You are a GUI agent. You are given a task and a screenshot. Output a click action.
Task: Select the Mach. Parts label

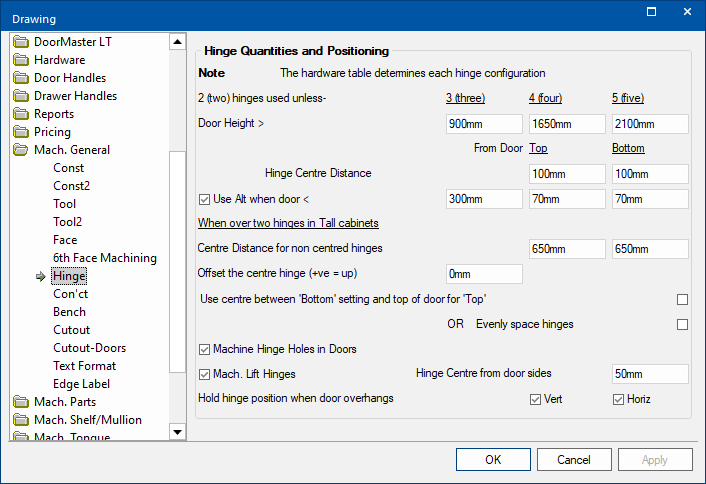(x=65, y=402)
